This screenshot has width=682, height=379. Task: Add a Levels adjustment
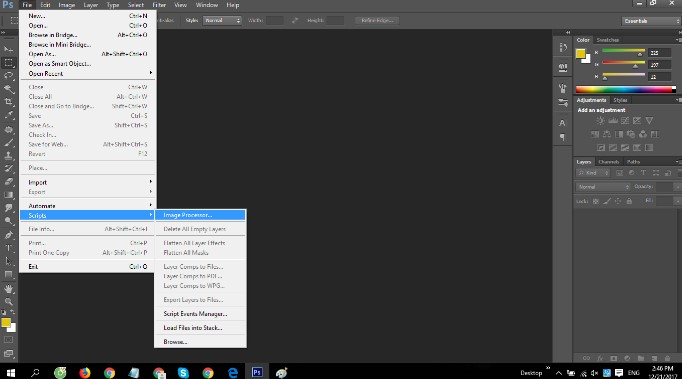tap(613, 121)
